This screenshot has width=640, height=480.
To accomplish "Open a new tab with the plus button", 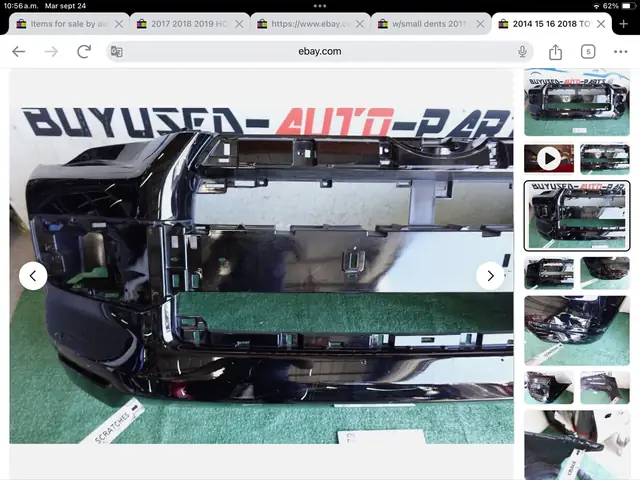I will coord(623,24).
